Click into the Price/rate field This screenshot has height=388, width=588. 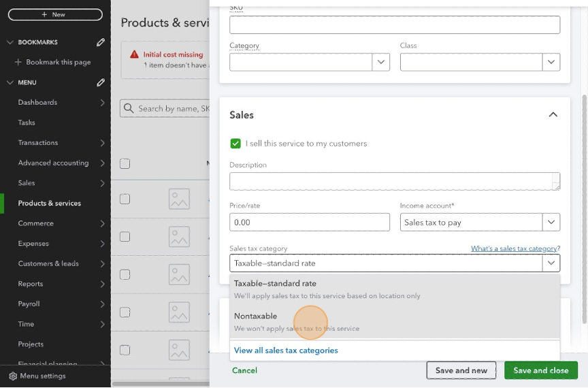(x=310, y=223)
